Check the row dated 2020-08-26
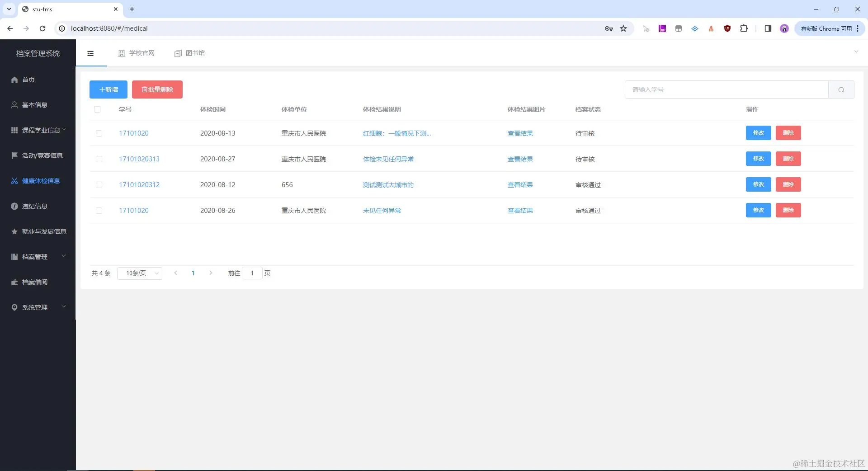The width and height of the screenshot is (868, 471). tap(99, 211)
